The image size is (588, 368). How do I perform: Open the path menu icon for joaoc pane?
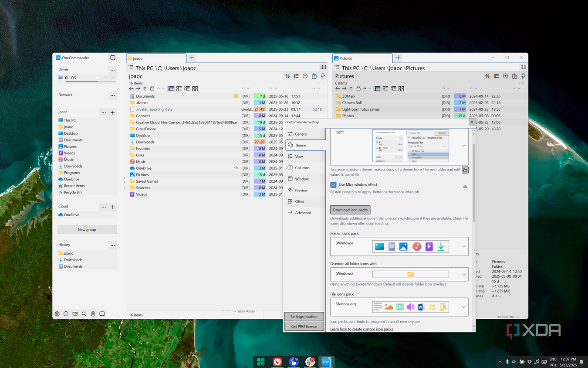131,67
